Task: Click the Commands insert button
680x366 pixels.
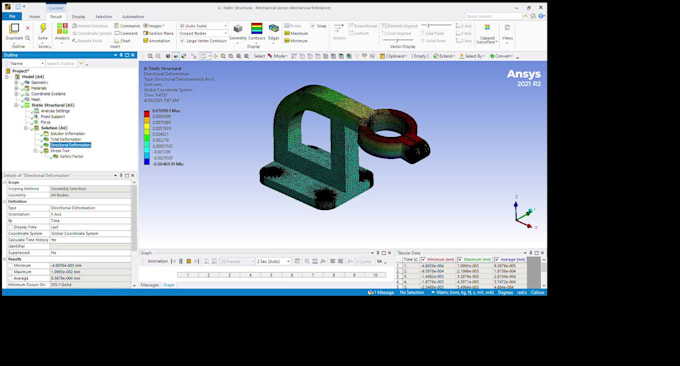Action: coord(127,26)
